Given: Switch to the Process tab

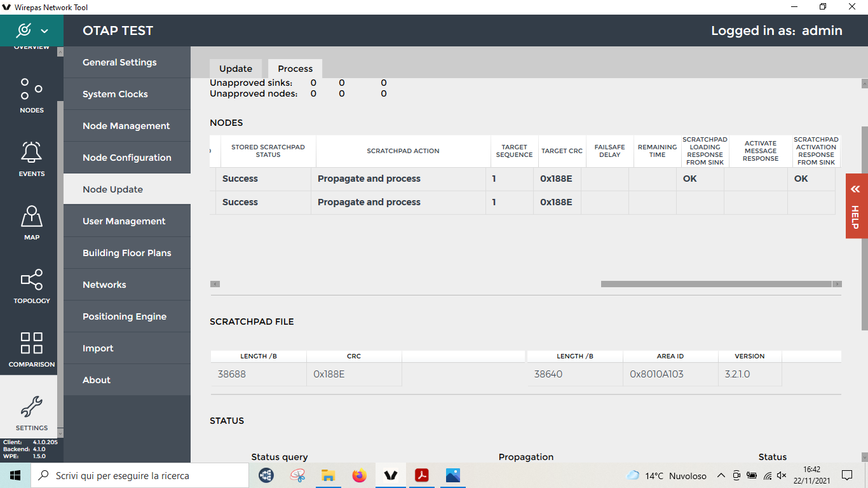Looking at the screenshot, I should click(295, 69).
